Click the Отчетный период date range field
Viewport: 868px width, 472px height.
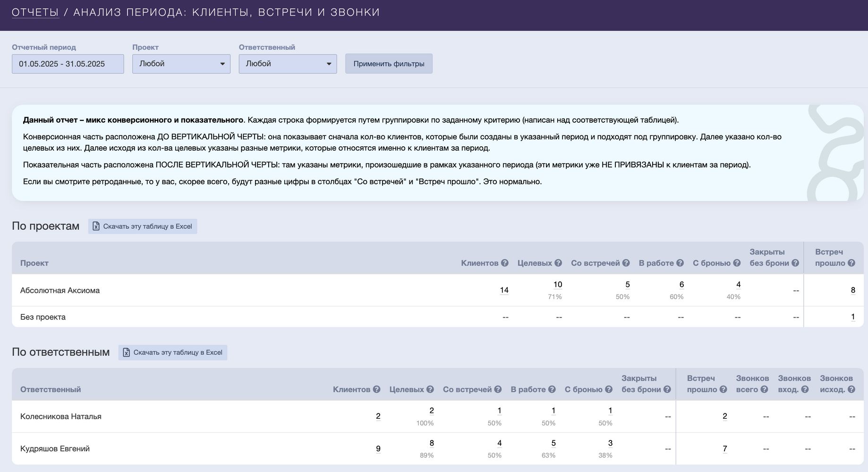68,64
